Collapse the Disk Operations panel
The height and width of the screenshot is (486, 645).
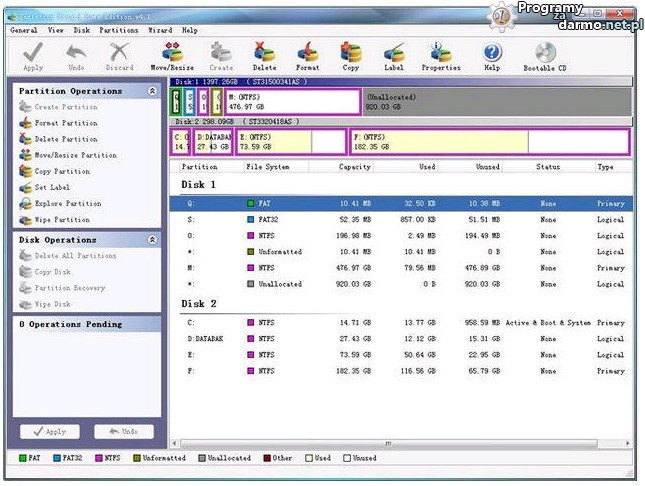[x=152, y=240]
